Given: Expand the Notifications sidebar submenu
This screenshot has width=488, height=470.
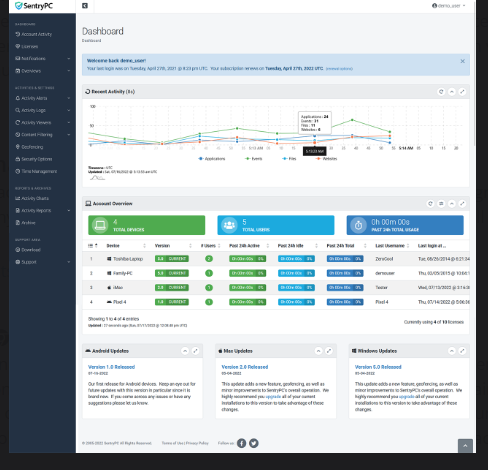Looking at the screenshot, I should [x=42, y=59].
